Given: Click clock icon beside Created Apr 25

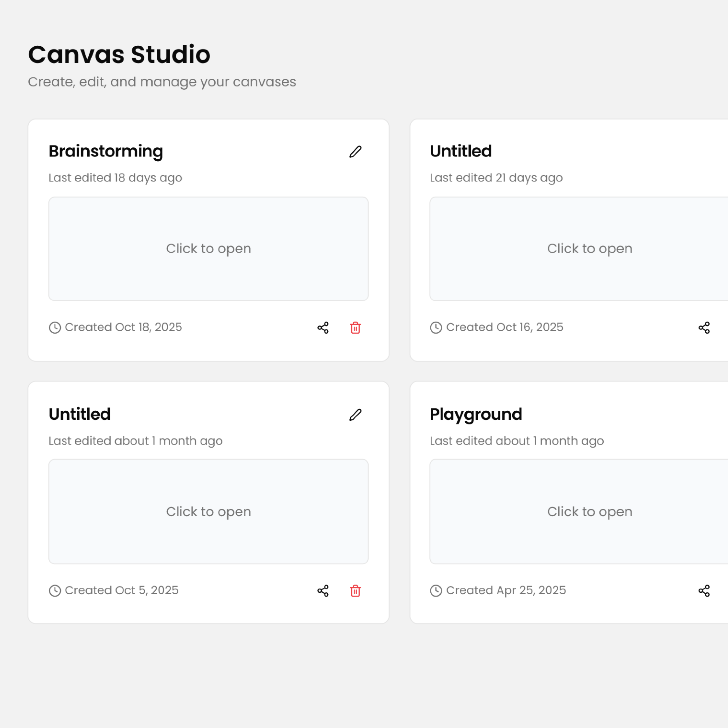Looking at the screenshot, I should pos(436,590).
